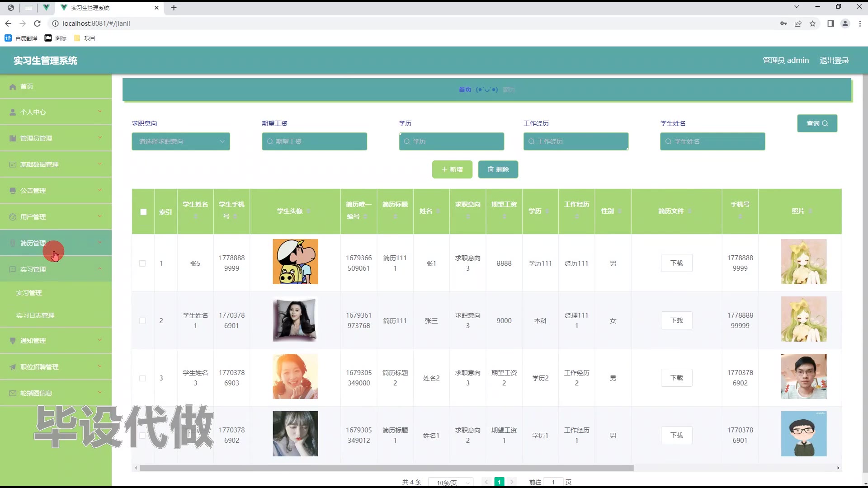Click the home icon beside 首页 in sidebar
Viewport: 868px width, 488px height.
[x=13, y=87]
